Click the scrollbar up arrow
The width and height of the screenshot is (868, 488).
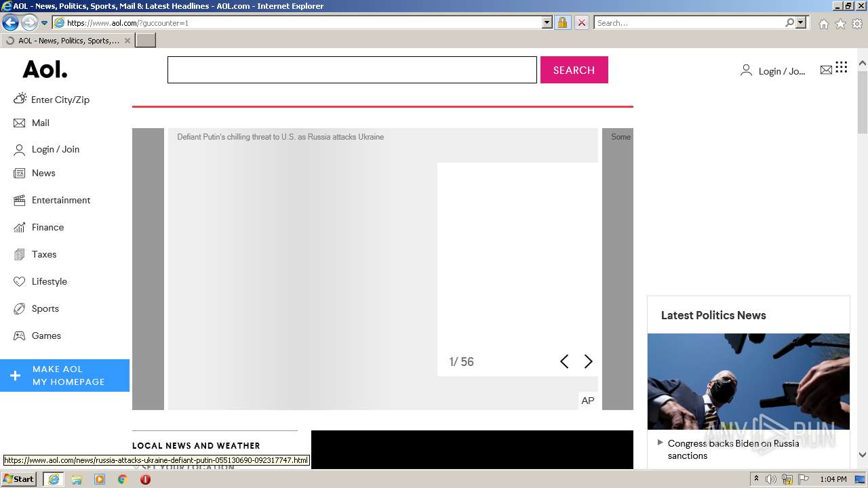pos(863,64)
